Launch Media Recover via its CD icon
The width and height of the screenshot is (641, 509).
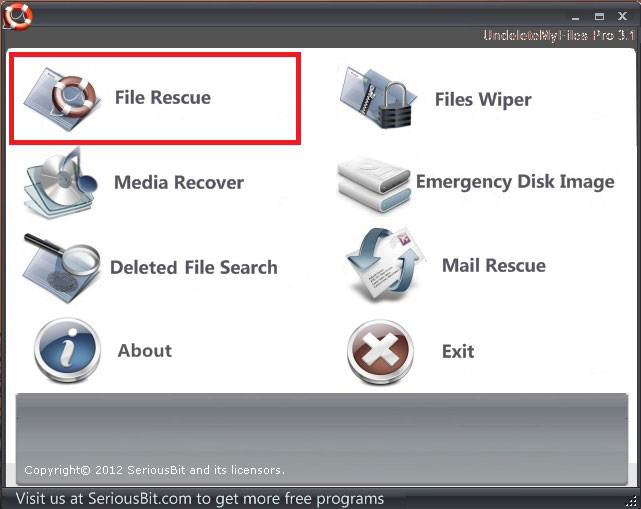point(61,183)
